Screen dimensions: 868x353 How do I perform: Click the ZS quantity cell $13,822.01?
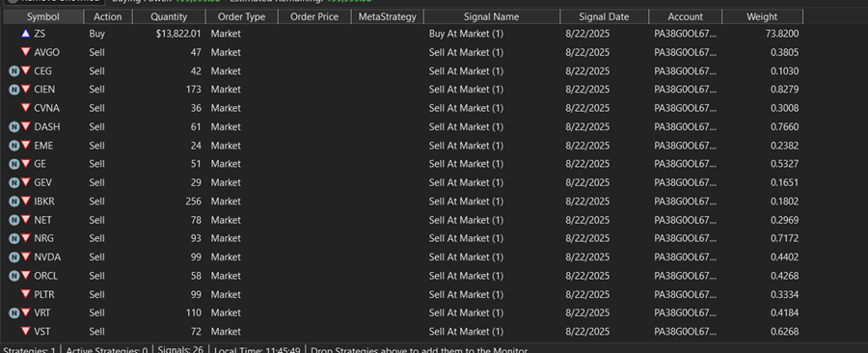click(x=178, y=34)
